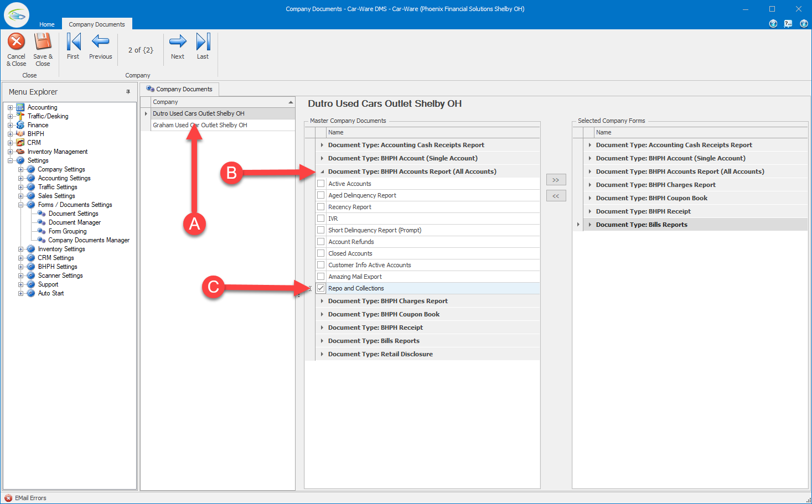Click the Cancel & Close icon
The height and width of the screenshot is (504, 812).
pos(16,41)
